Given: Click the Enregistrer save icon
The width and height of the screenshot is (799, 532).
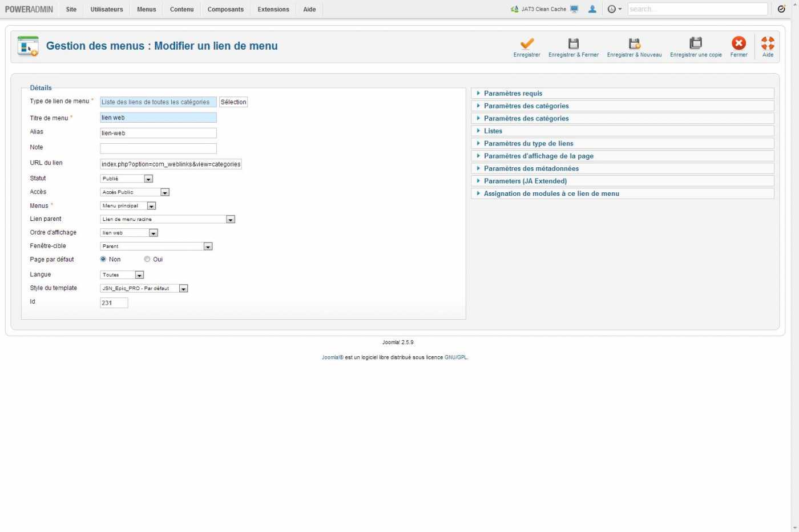Looking at the screenshot, I should click(x=527, y=44).
